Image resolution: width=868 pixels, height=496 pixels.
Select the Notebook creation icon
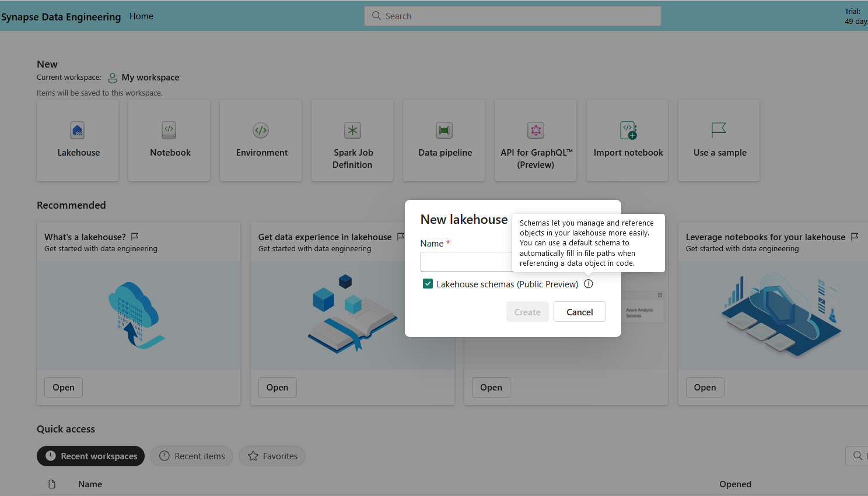(169, 130)
